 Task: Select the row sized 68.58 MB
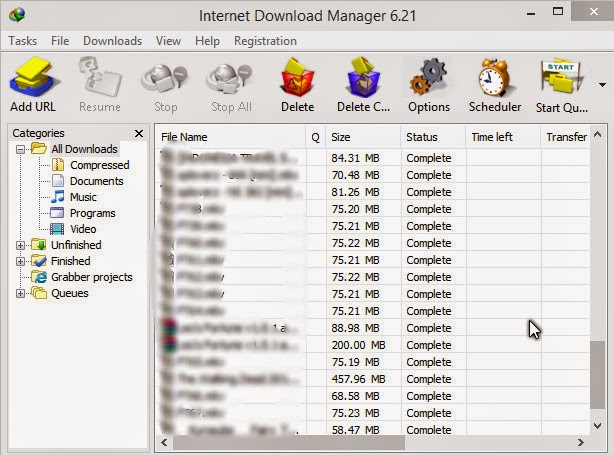click(373, 396)
